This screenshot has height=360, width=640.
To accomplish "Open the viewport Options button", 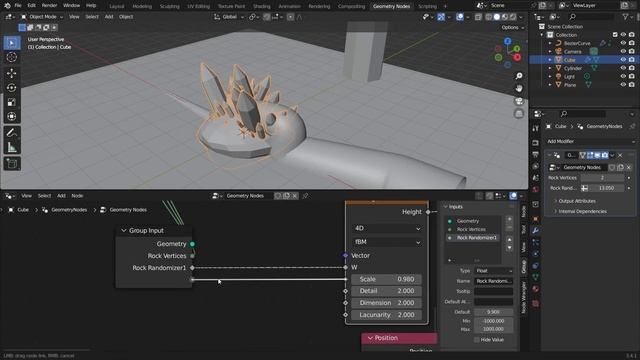I will click(x=512, y=27).
